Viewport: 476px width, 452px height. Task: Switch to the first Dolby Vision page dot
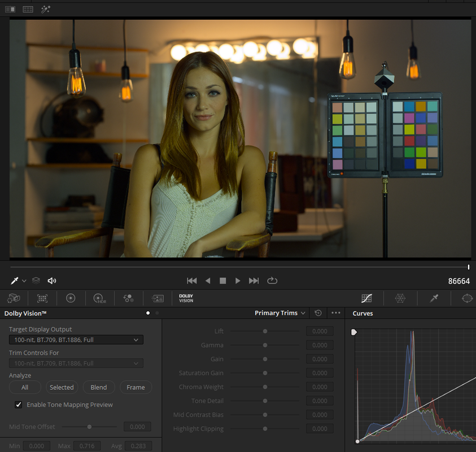(x=148, y=313)
